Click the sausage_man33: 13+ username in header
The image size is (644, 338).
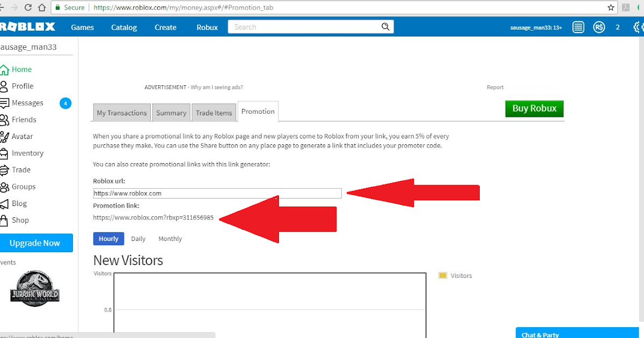536,27
